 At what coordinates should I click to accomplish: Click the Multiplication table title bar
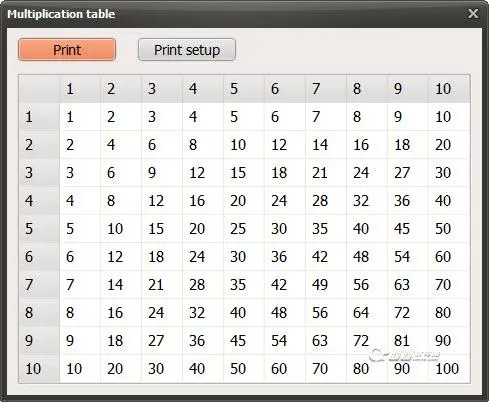tap(233, 14)
